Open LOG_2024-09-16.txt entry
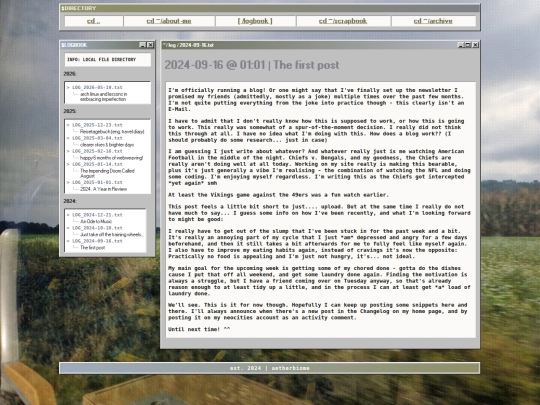540x405 pixels. [97, 241]
